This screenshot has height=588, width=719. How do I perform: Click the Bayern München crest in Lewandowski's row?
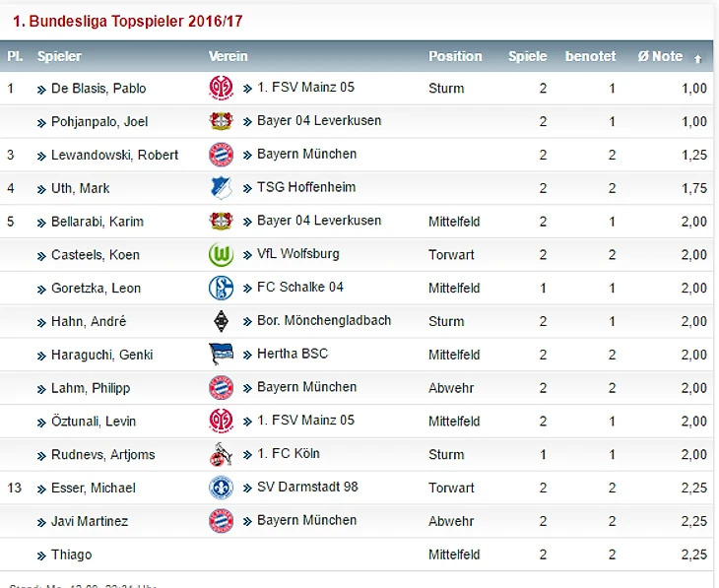[221, 155]
